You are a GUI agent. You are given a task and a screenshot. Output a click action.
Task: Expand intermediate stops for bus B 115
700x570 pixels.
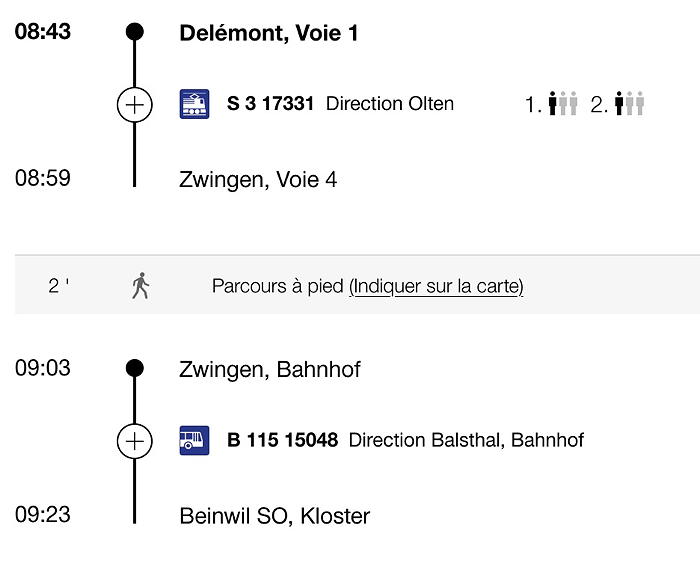click(135, 440)
